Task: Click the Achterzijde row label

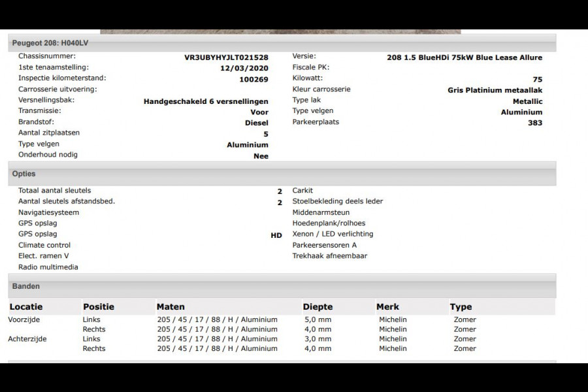Action: [27, 339]
